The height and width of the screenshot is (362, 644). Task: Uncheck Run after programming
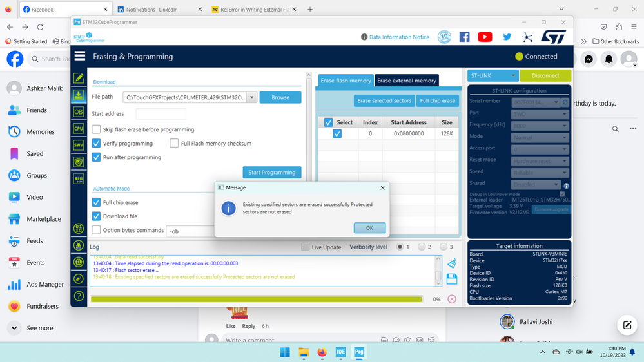pyautogui.click(x=96, y=157)
